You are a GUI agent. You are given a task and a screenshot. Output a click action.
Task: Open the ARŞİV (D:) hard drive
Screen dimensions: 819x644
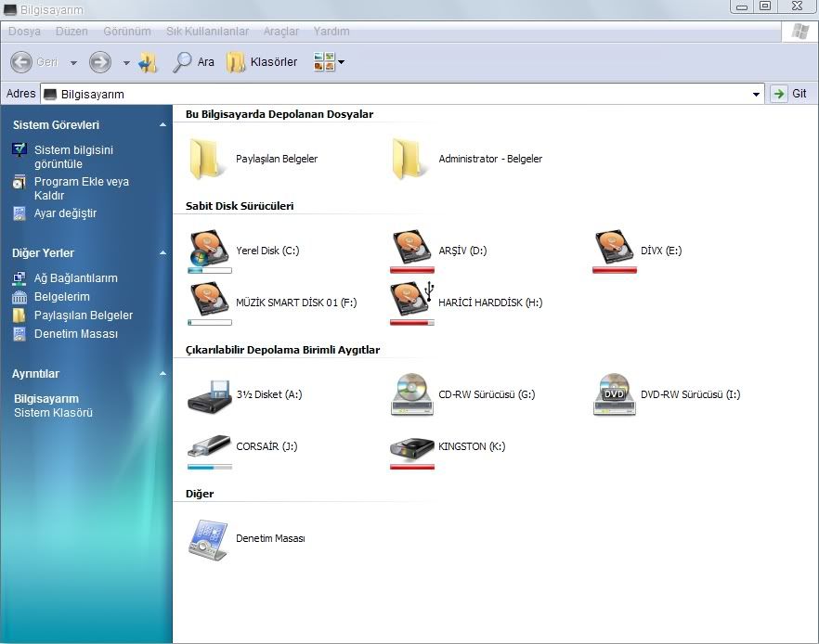click(x=411, y=249)
